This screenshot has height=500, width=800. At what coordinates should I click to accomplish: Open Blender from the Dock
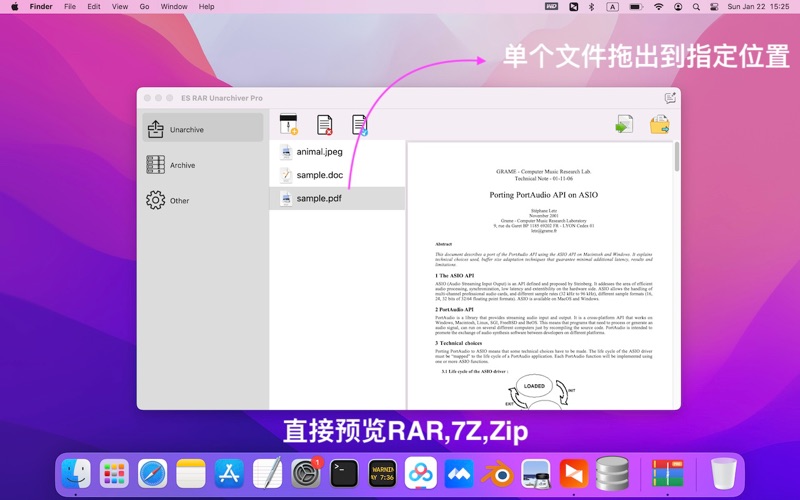[497, 474]
